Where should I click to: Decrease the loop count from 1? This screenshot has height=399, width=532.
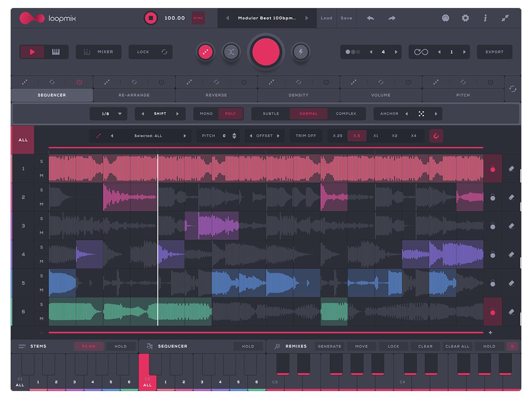439,52
